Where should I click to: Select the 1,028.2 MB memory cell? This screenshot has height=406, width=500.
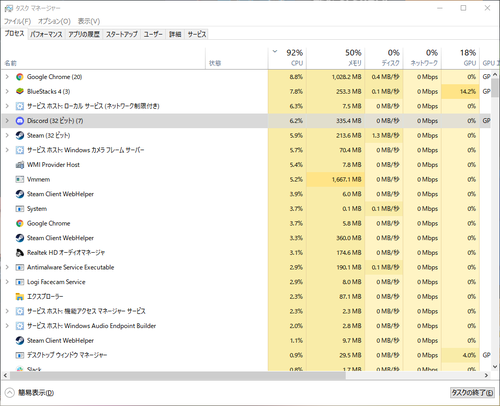click(336, 77)
